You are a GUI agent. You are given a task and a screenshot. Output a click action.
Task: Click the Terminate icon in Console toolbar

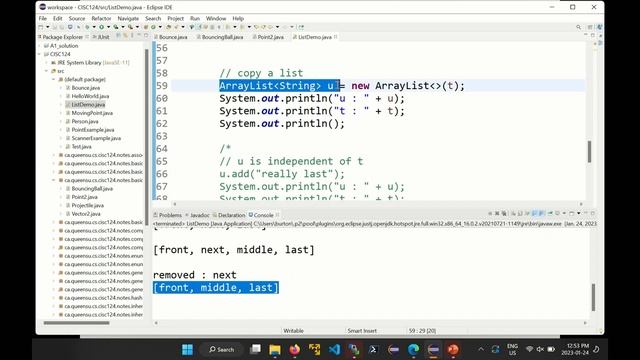pyautogui.click(x=490, y=213)
